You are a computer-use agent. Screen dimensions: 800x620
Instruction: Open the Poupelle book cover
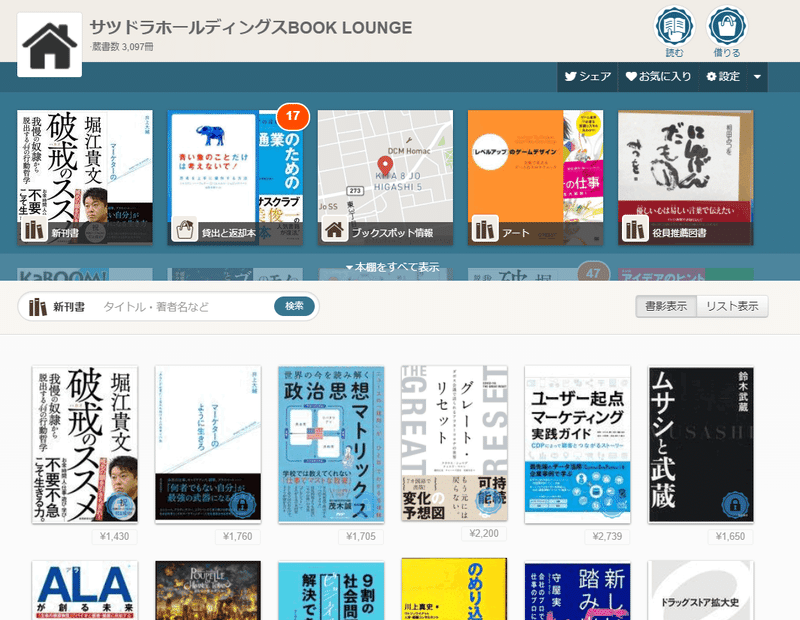point(208,590)
